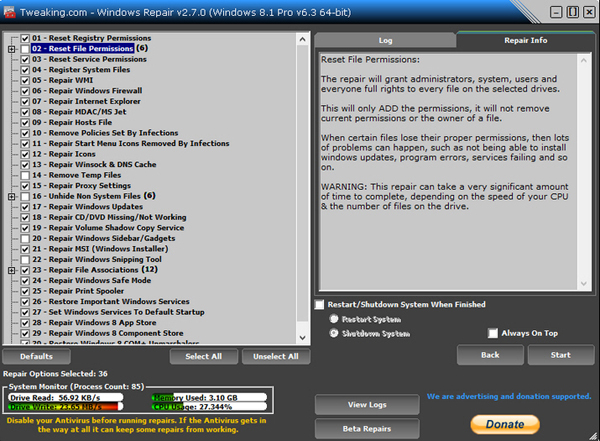Viewport: 600px width, 441px height.
Task: Uncheck 05 - Repair WMI checkbox
Action: click(25, 80)
